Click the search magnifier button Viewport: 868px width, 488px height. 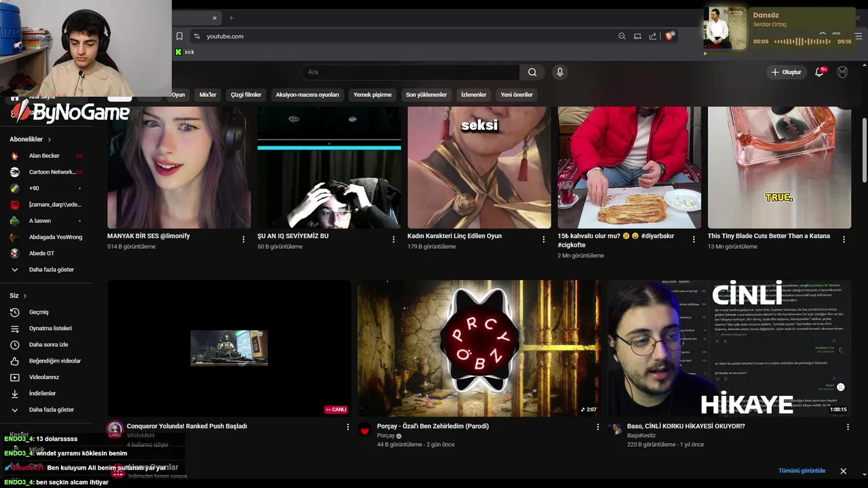(532, 72)
